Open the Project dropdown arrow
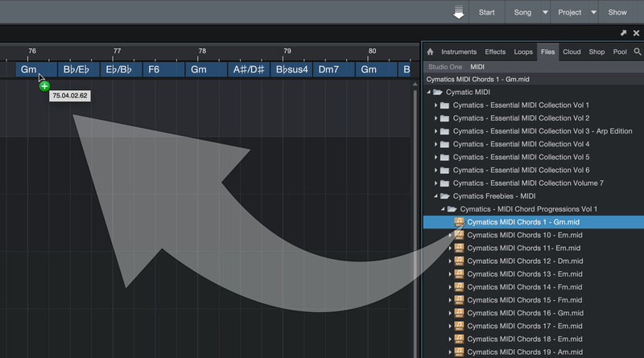Image resolution: width=644 pixels, height=358 pixels. (594, 12)
